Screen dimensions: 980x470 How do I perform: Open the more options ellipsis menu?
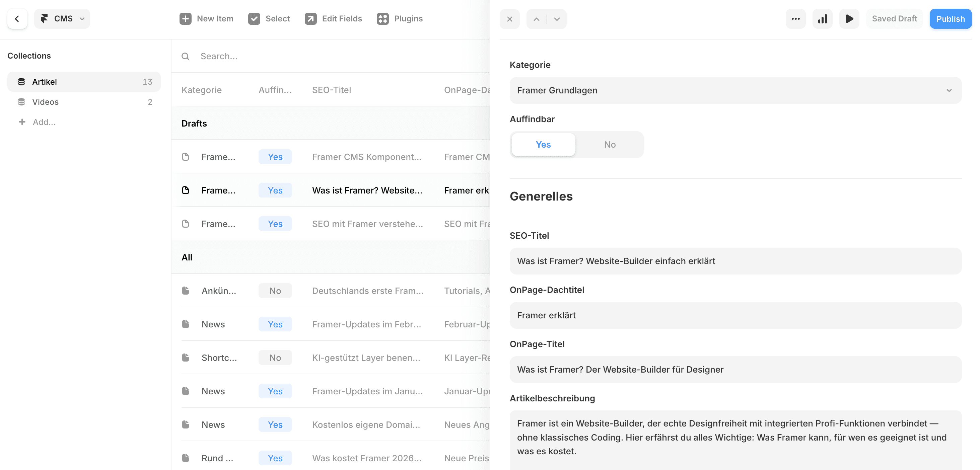(795, 18)
